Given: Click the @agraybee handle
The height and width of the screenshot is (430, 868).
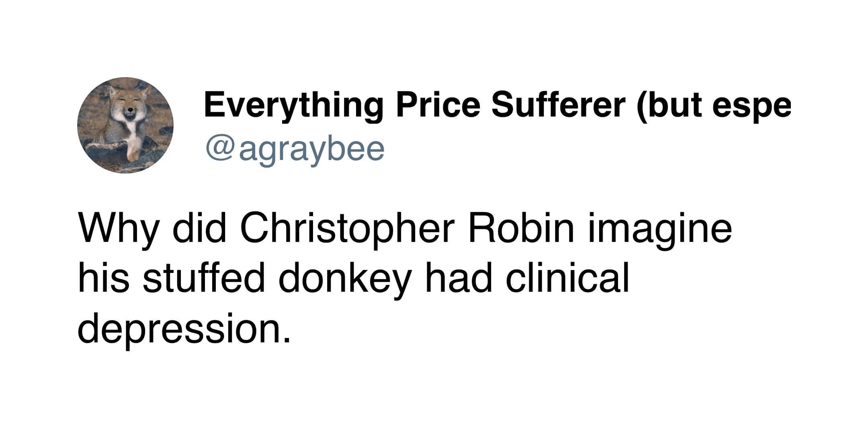Looking at the screenshot, I should click(x=295, y=149).
